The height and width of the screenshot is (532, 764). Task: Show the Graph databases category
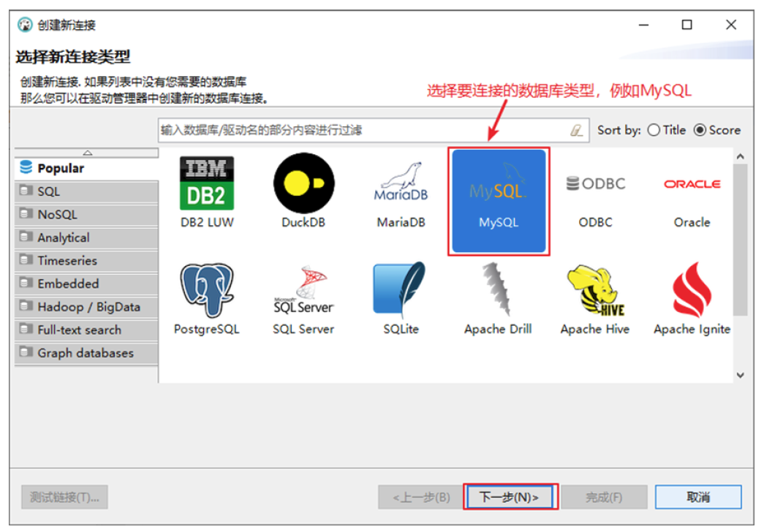click(x=87, y=353)
